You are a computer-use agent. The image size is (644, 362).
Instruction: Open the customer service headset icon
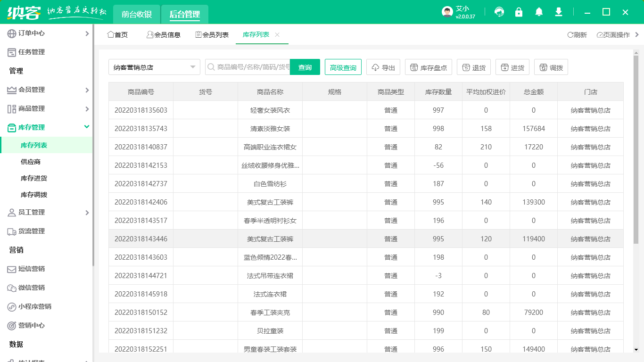pyautogui.click(x=499, y=12)
